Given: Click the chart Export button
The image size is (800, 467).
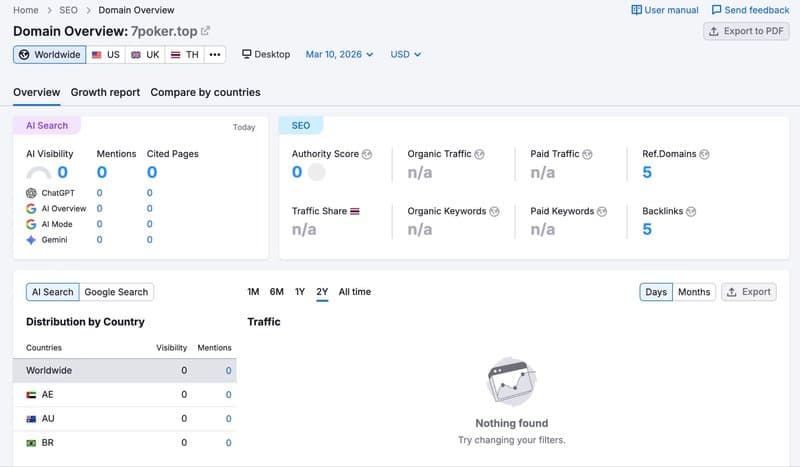Looking at the screenshot, I should (748, 292).
